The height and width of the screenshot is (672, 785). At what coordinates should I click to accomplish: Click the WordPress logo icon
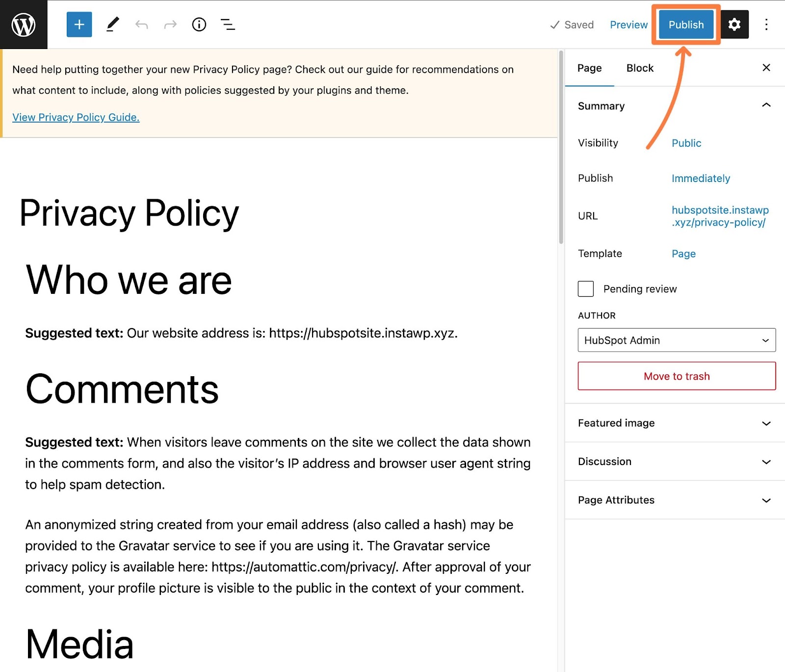pos(24,25)
